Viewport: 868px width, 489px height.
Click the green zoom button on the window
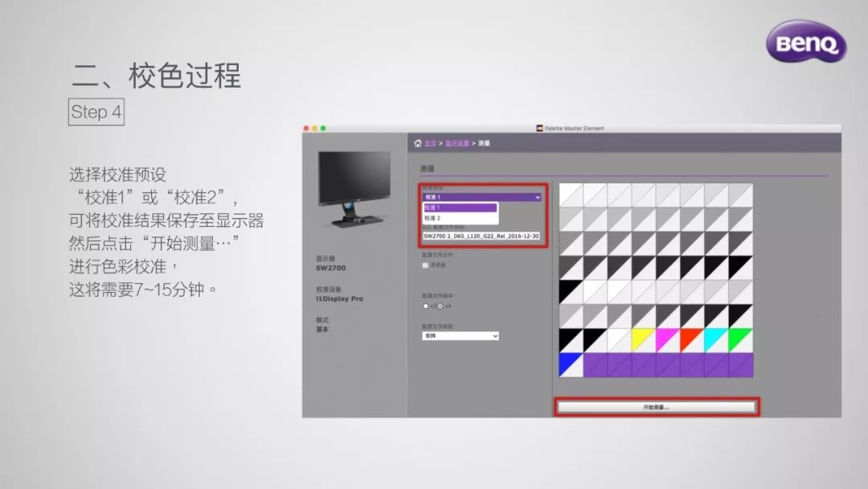322,129
